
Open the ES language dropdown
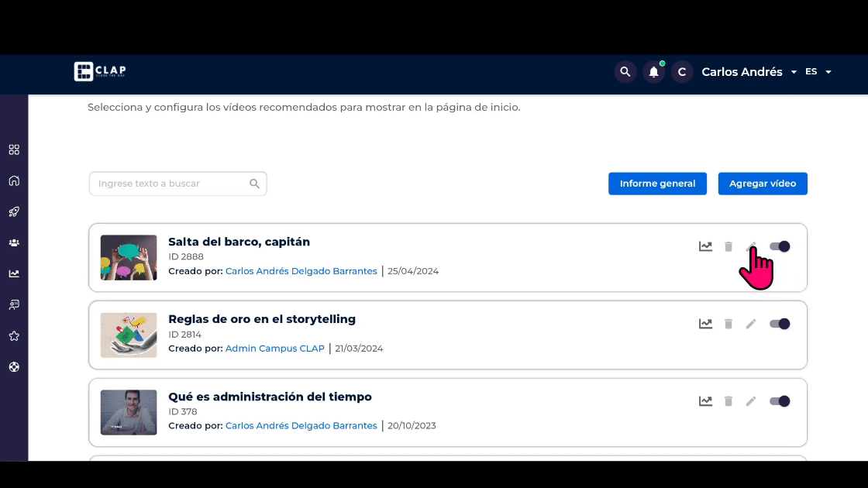[x=818, y=72]
